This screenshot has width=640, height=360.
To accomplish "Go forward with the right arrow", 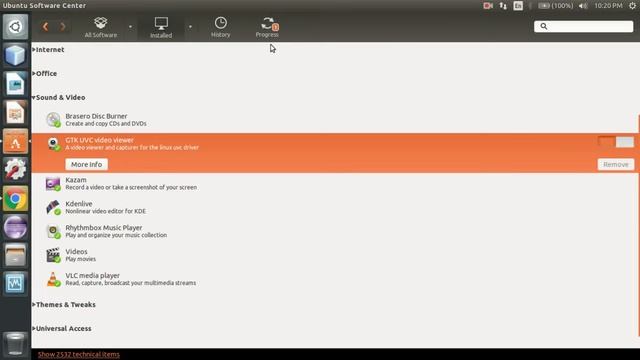I will [62, 27].
